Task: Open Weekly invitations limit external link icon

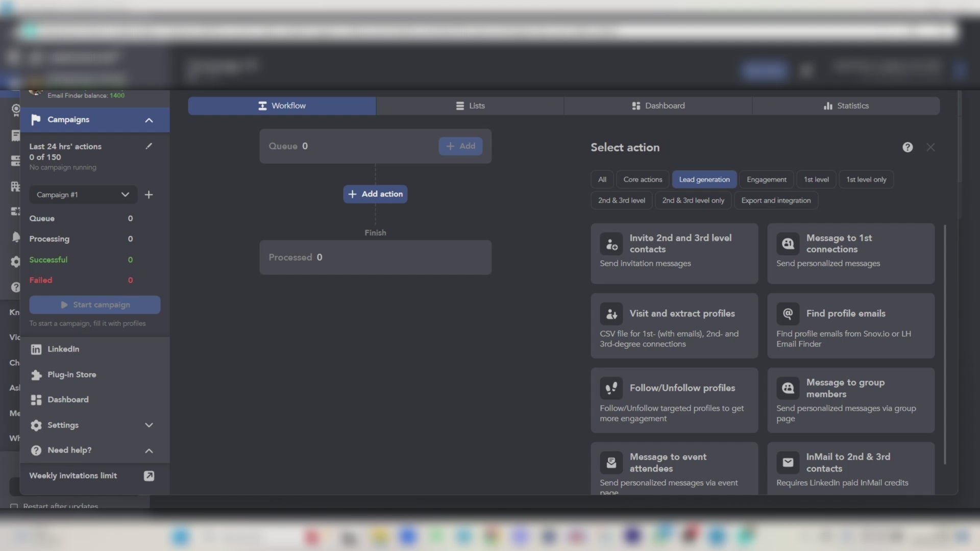Action: point(149,476)
